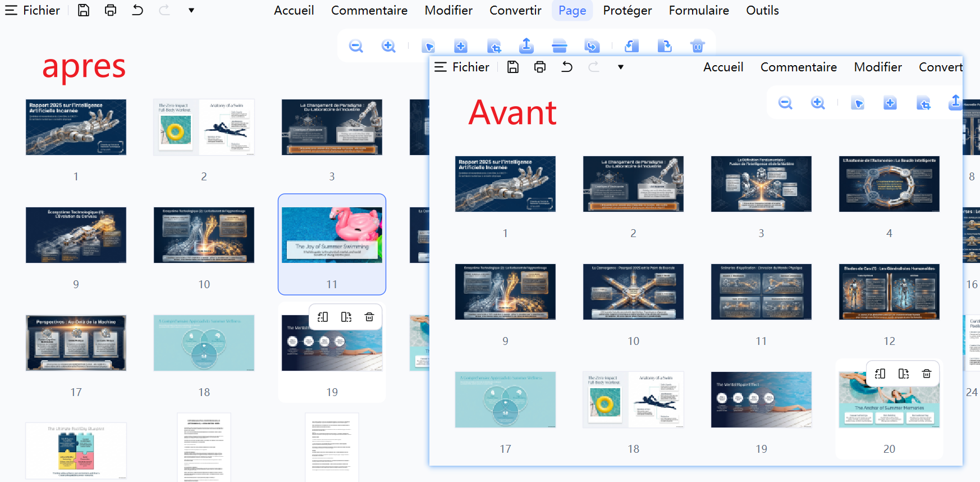
Task: Rotate pages left using apres toolbar icon
Action: click(632, 46)
